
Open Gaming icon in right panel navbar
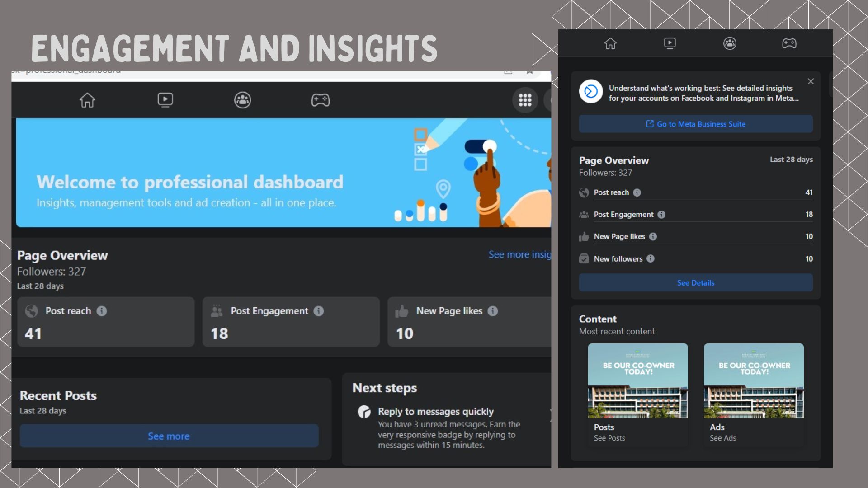click(789, 43)
